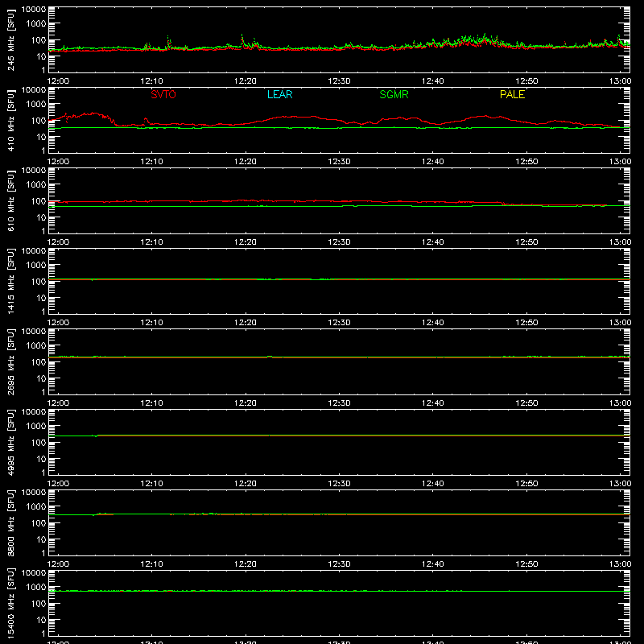Click the yellow PALE station label
The width and height of the screenshot is (644, 644).
pos(512,94)
